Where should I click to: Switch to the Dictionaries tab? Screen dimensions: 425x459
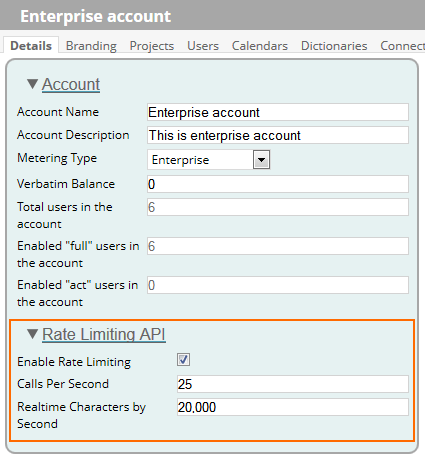coord(334,46)
